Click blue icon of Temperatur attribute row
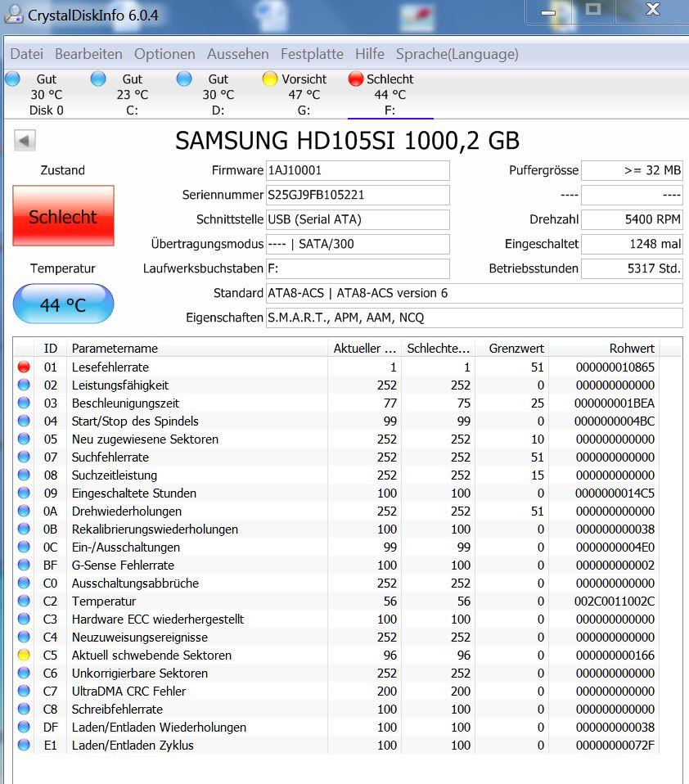This screenshot has width=689, height=784. click(x=24, y=601)
